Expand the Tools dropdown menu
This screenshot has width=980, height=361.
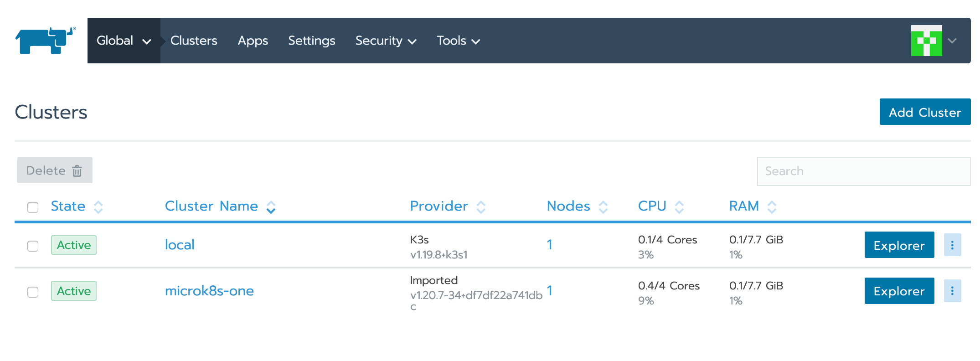point(458,41)
